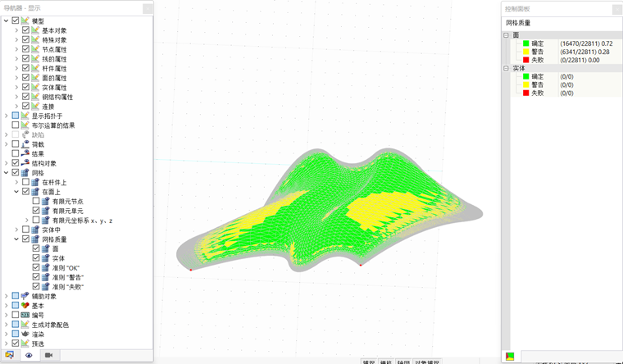Click the 布尔运算的结果 row icon
The height and width of the screenshot is (364, 623).
click(25, 125)
